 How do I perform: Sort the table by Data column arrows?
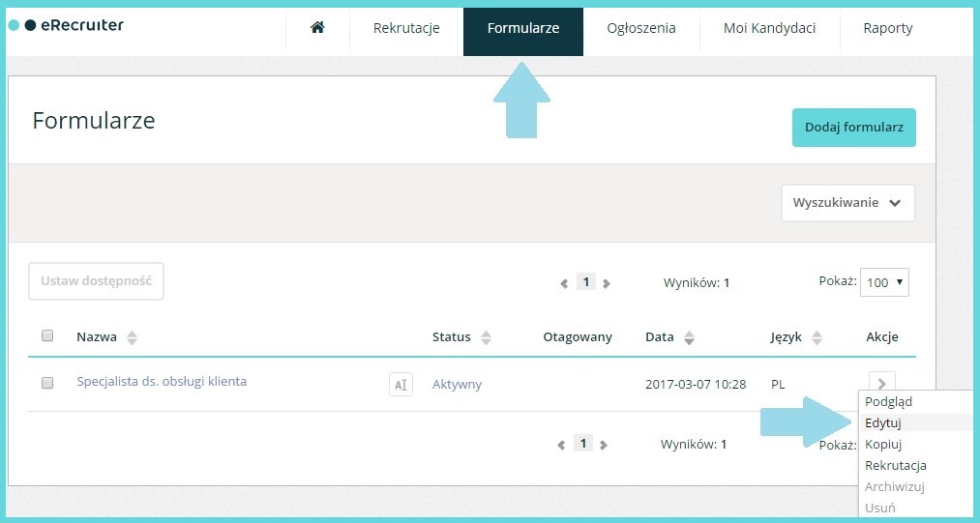689,337
